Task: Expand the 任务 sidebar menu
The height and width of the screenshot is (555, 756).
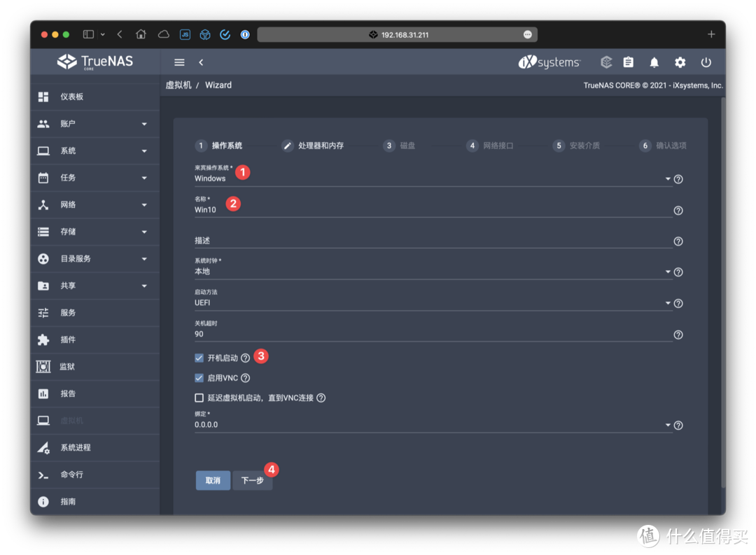Action: [x=95, y=178]
